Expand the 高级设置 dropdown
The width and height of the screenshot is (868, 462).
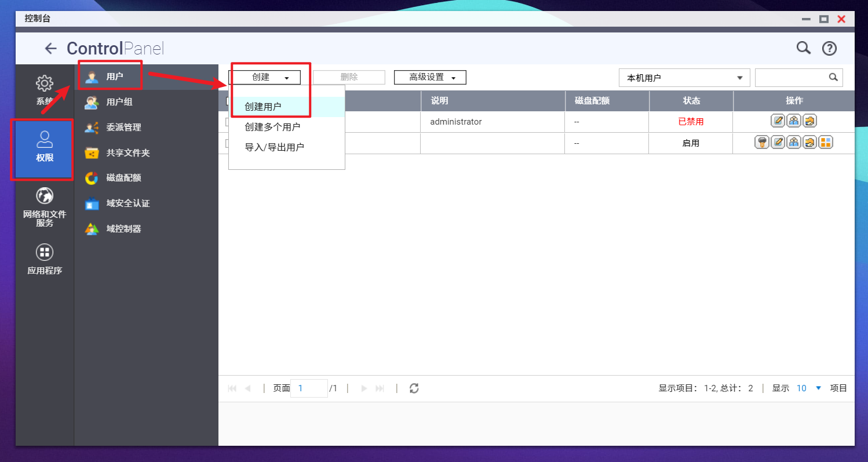click(x=430, y=77)
